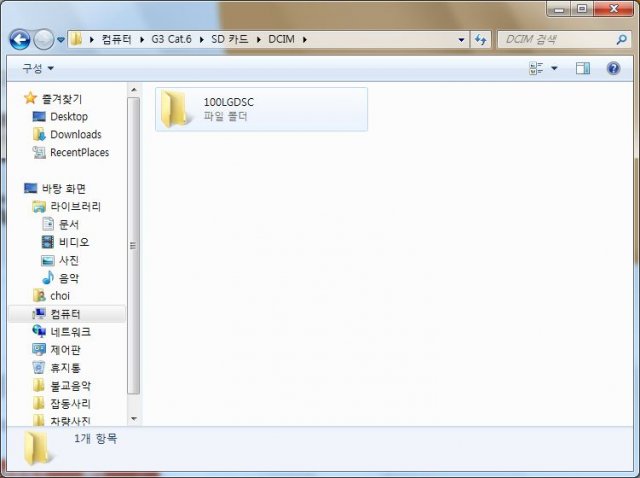Select DCIM in the address breadcrumb
Screen dimensions: 640x478
coord(281,39)
